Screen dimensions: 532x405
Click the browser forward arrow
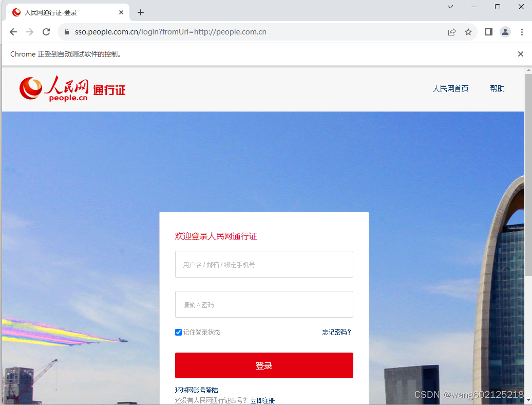[30, 32]
